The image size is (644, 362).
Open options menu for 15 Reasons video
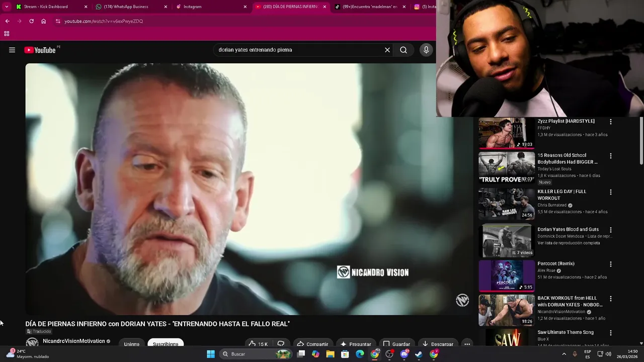click(611, 156)
